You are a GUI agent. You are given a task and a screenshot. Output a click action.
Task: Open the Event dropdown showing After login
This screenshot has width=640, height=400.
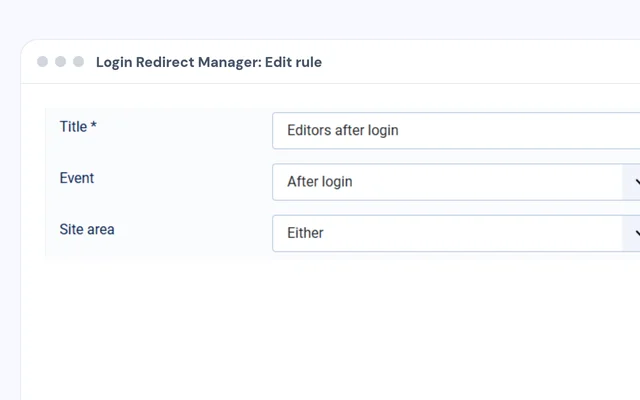(456, 182)
